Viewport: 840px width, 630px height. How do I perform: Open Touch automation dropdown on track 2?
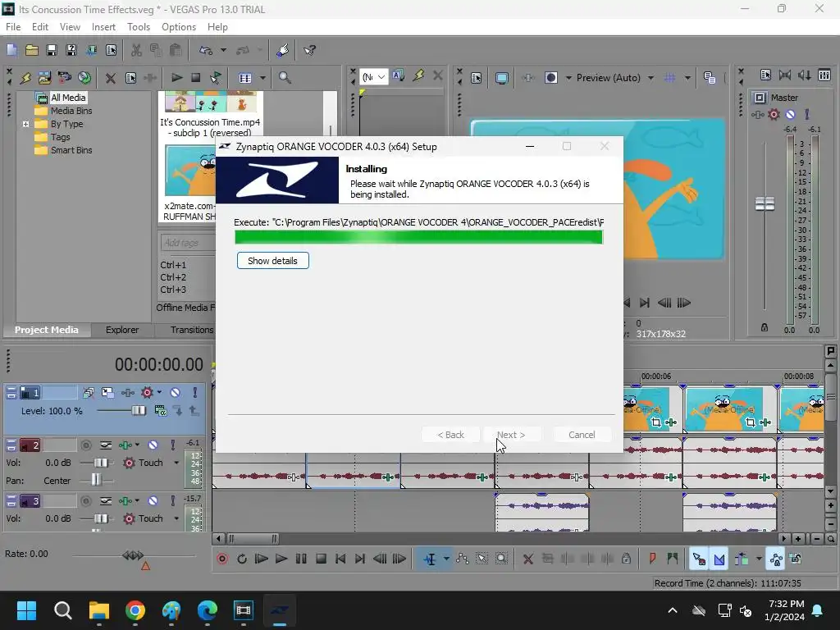pyautogui.click(x=176, y=463)
